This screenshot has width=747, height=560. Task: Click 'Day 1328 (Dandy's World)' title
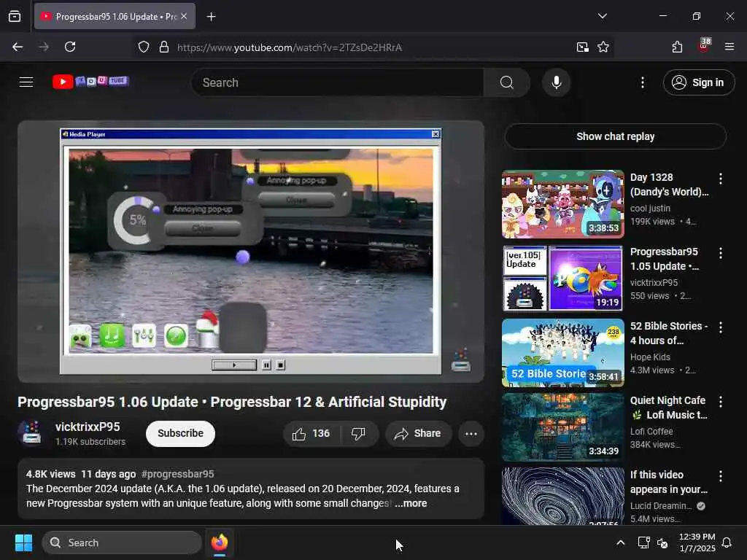(x=670, y=184)
